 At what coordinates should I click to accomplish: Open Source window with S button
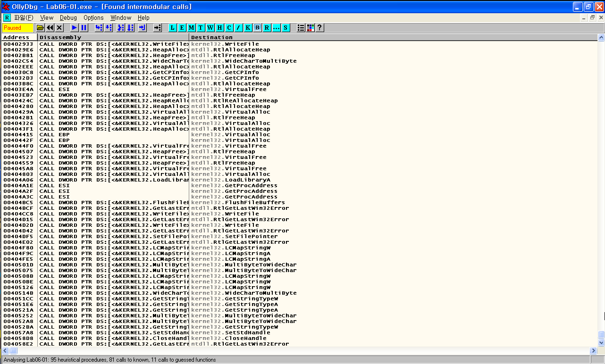point(286,28)
